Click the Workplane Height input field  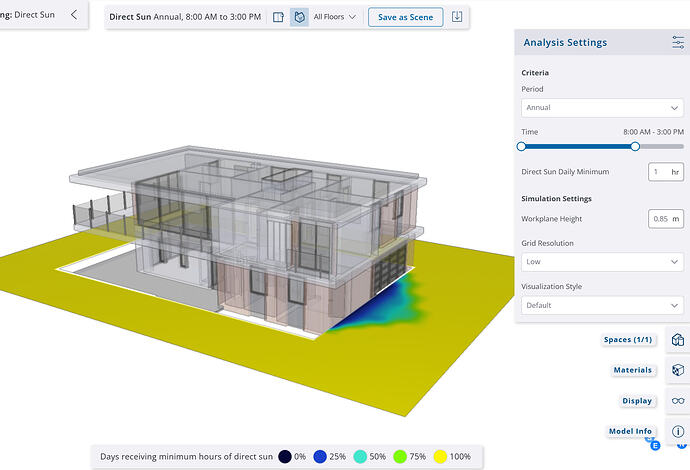(x=666, y=219)
